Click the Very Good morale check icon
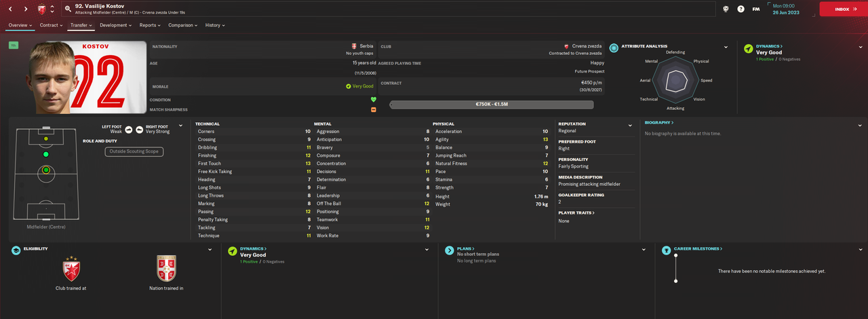This screenshot has height=319, width=868. (348, 86)
